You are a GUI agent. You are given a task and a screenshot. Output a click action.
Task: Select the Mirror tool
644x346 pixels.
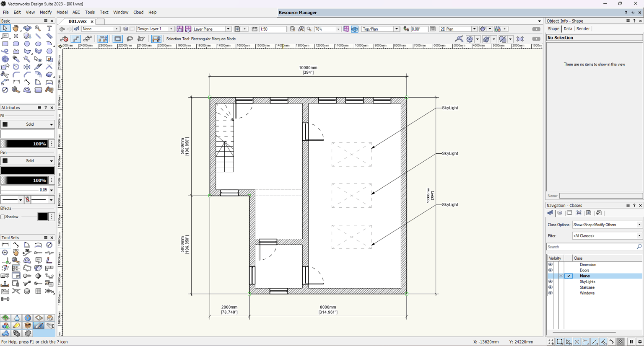pos(27,67)
